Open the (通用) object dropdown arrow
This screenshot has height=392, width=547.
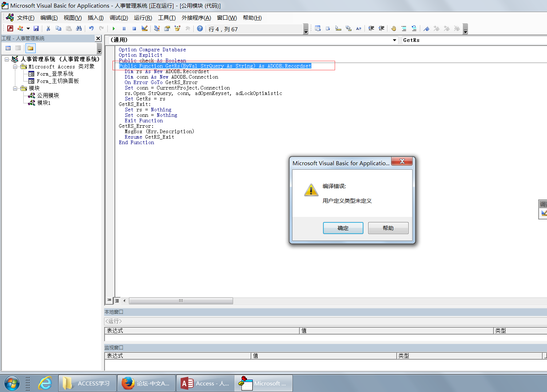[x=394, y=40]
